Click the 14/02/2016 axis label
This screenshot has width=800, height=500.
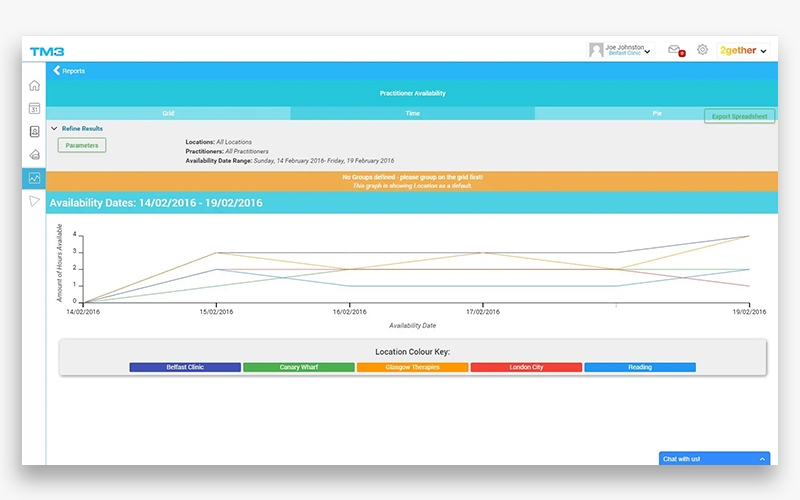tap(83, 312)
